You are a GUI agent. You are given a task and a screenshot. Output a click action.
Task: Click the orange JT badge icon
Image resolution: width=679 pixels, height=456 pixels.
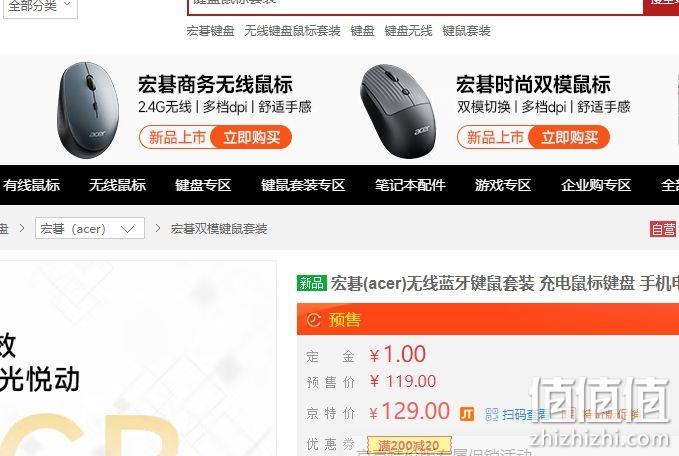pyautogui.click(x=467, y=414)
